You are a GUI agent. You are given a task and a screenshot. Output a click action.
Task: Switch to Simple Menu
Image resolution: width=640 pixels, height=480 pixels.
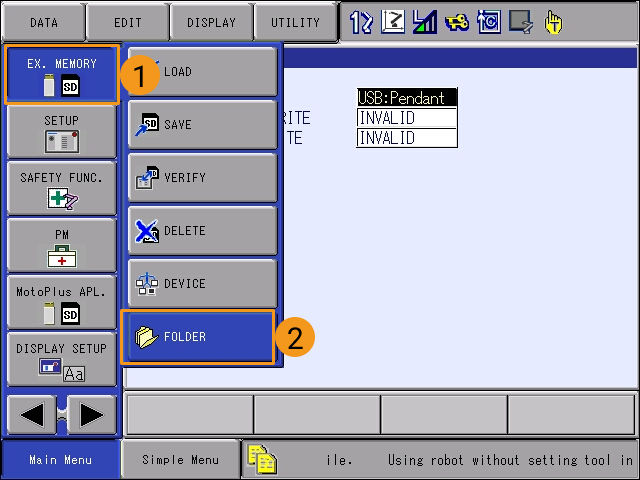(x=180, y=460)
